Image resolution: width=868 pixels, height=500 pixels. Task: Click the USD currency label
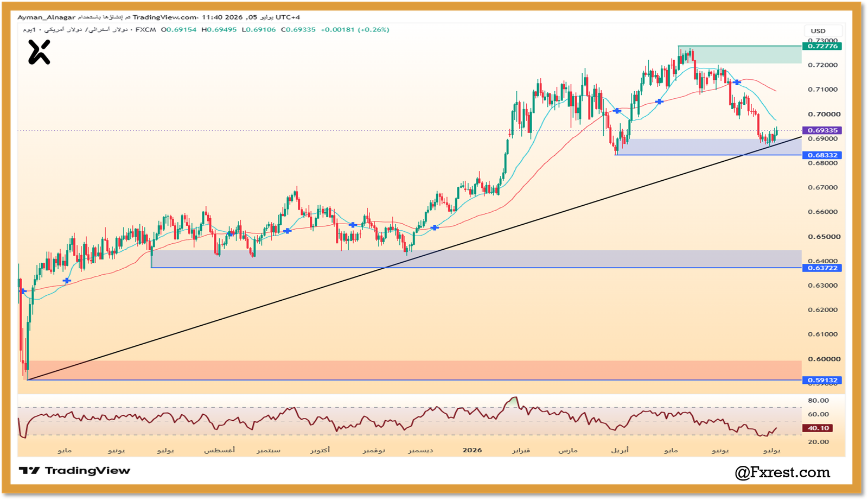[x=818, y=31]
